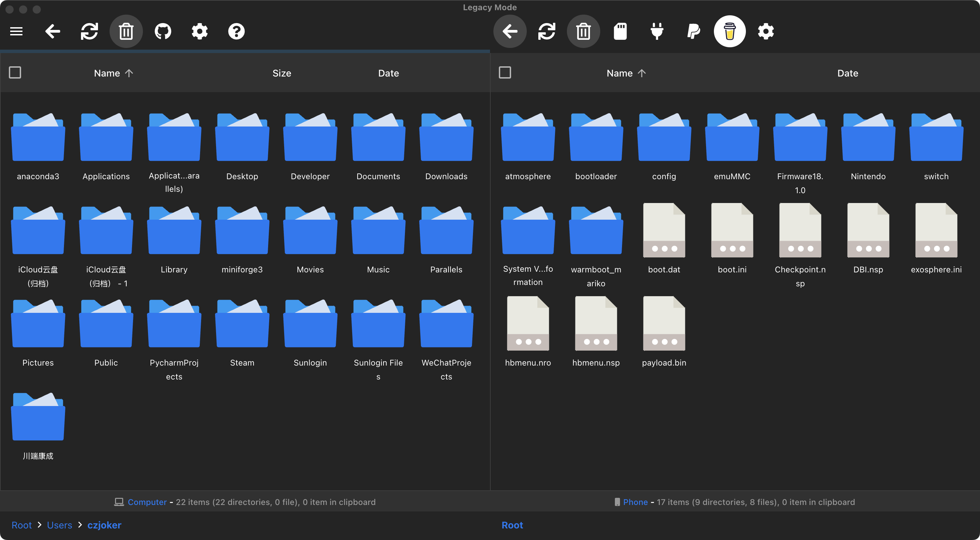This screenshot has height=540, width=980.
Task: Check select-all box in phone pane
Action: tap(505, 73)
